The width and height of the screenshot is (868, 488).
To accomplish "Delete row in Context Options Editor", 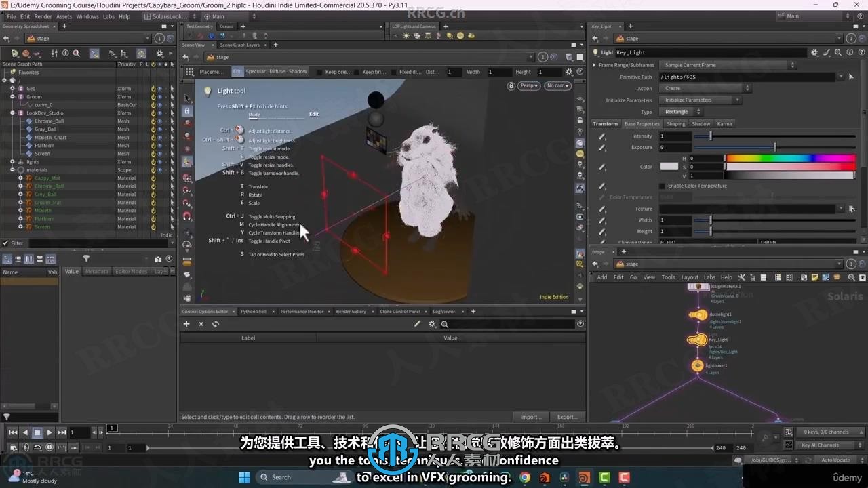I will [201, 324].
